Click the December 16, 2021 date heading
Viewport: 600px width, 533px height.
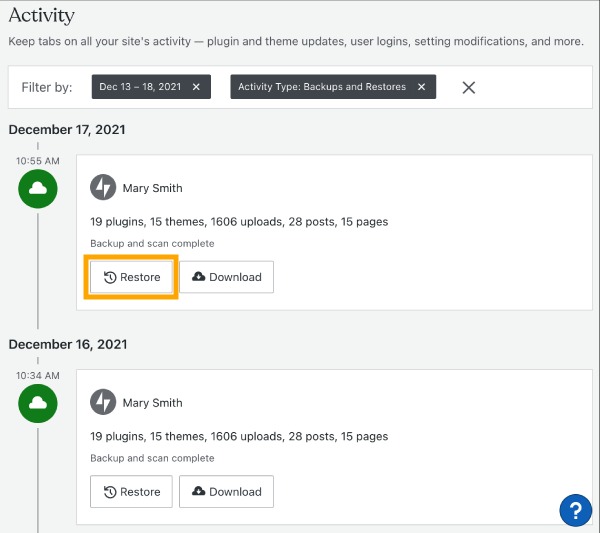(x=68, y=344)
